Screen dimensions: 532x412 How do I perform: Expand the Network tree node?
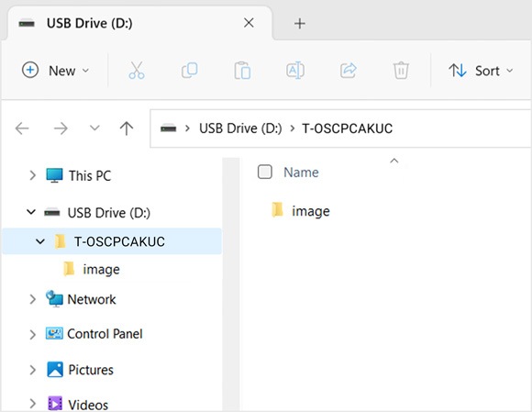32,299
